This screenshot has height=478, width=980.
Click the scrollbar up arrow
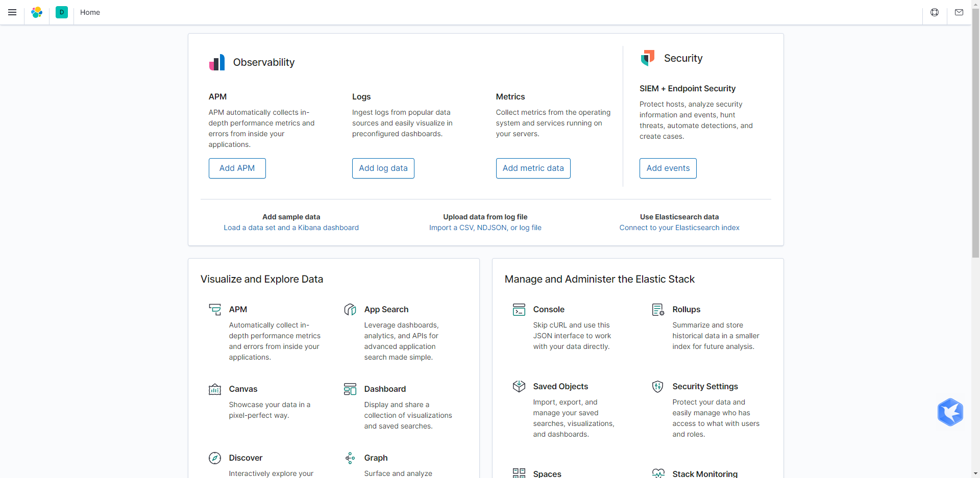pyautogui.click(x=975, y=4)
